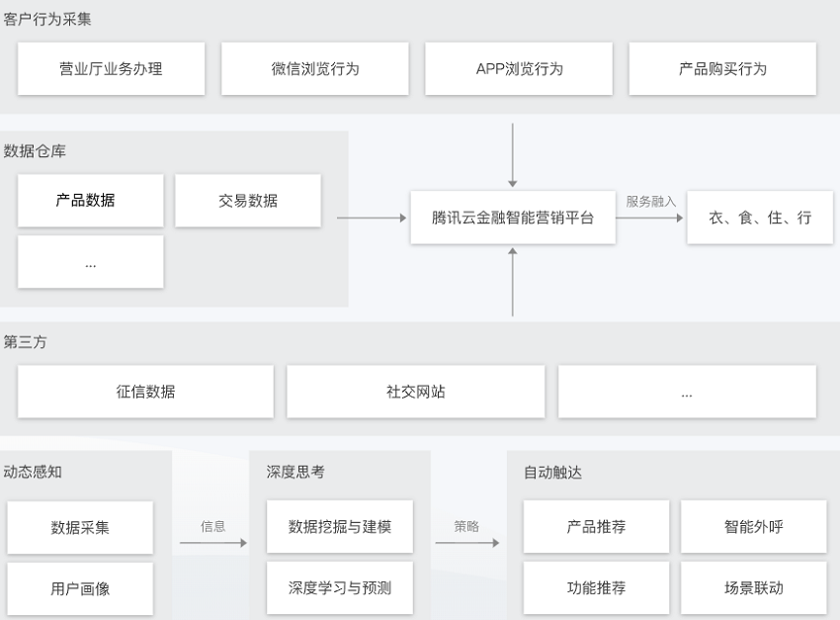The width and height of the screenshot is (840, 620).
Task: Click the 场景联动 box
Action: click(x=754, y=587)
